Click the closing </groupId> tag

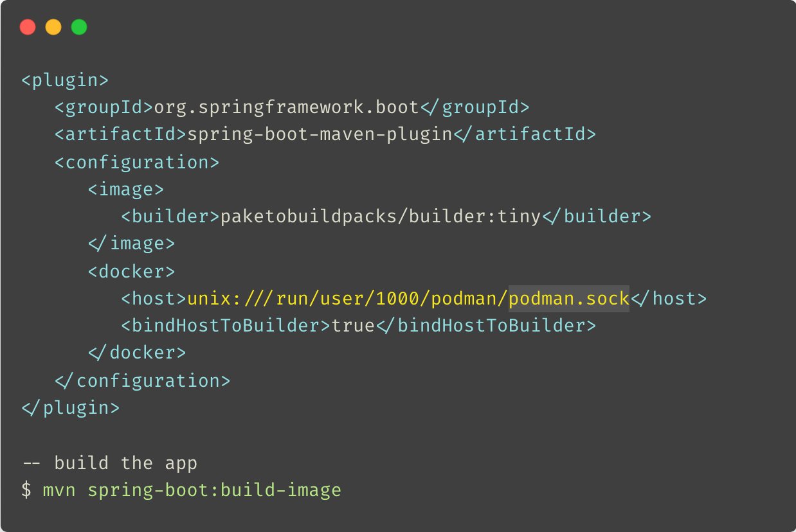pyautogui.click(x=475, y=107)
